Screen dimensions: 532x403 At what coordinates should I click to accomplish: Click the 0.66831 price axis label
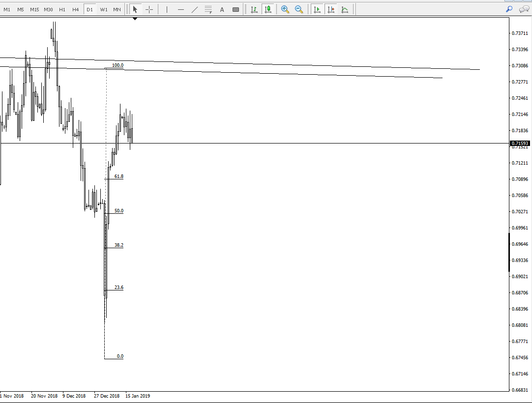tap(520, 390)
